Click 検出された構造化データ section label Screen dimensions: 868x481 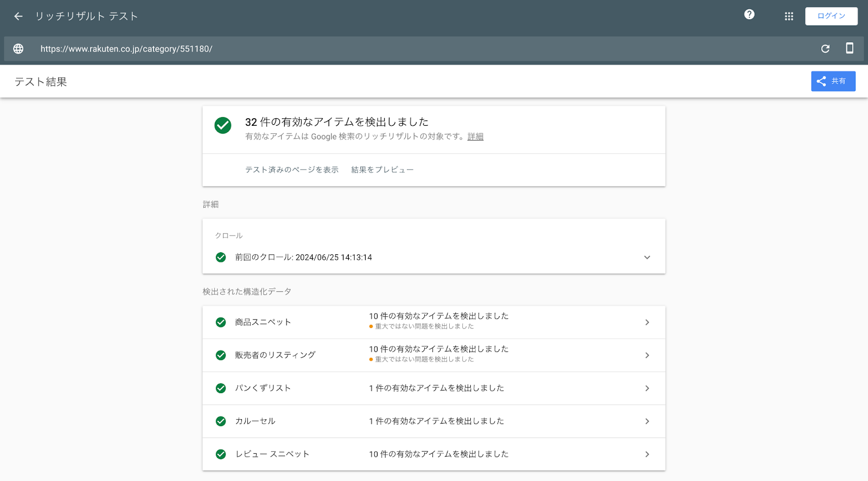pos(247,292)
